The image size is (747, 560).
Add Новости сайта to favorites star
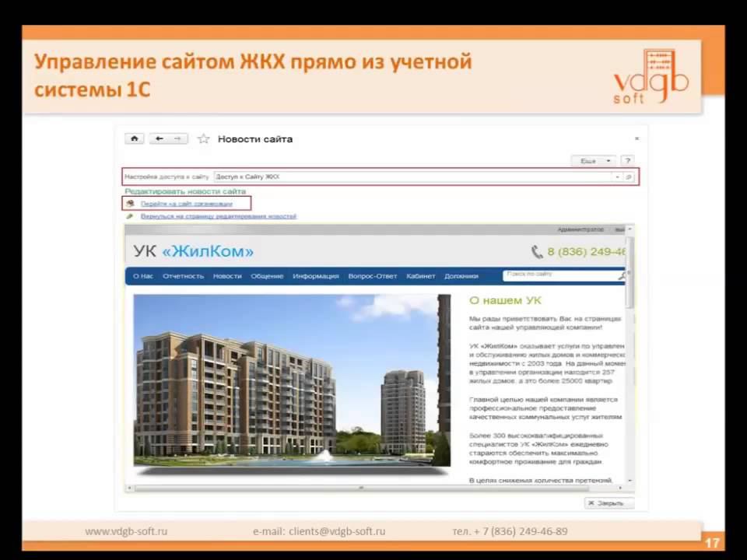tap(203, 139)
